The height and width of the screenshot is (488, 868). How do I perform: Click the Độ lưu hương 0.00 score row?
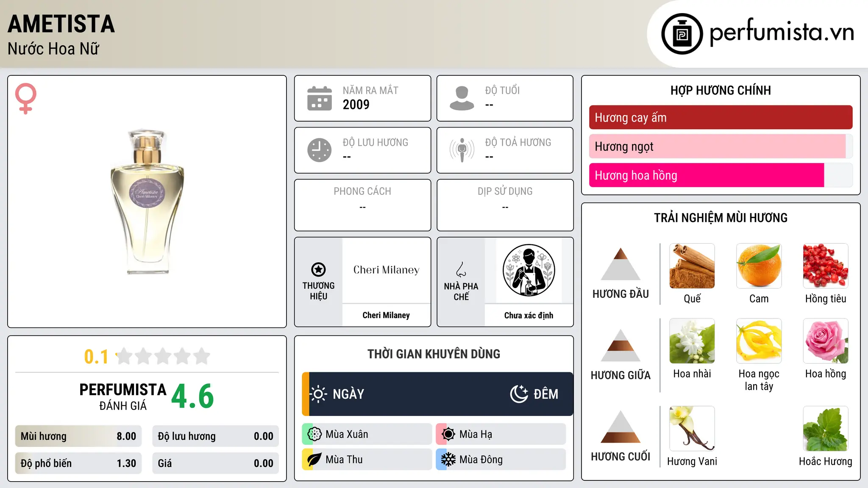216,436
